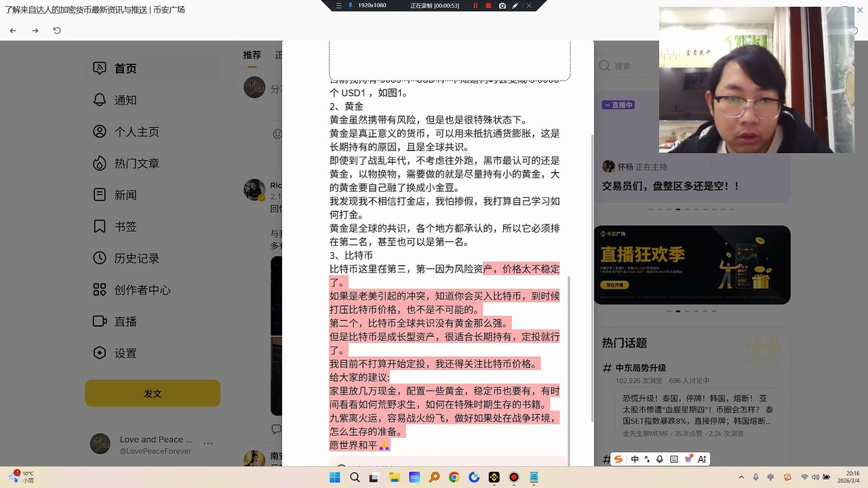Viewport: 868px width, 488px height.
Task: Open Binance app in taskbar
Action: coord(494,478)
